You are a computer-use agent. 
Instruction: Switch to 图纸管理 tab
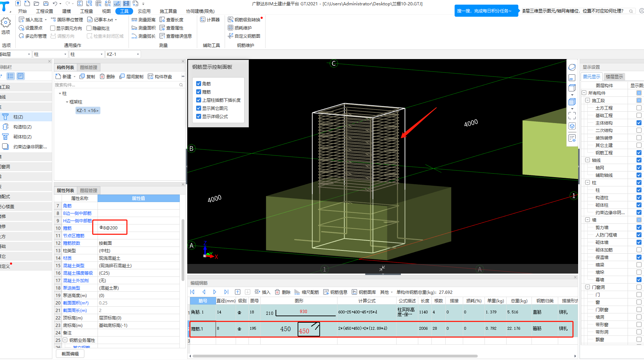89,67
